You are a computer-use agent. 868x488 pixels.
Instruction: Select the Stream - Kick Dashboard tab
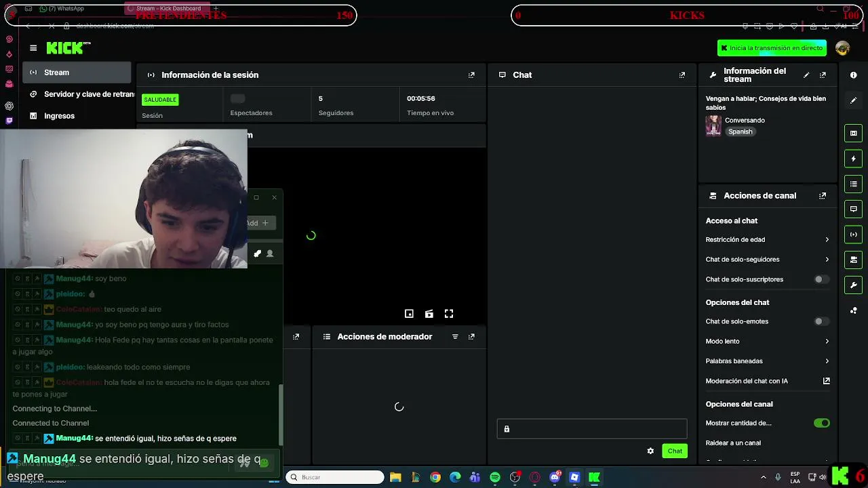168,9
